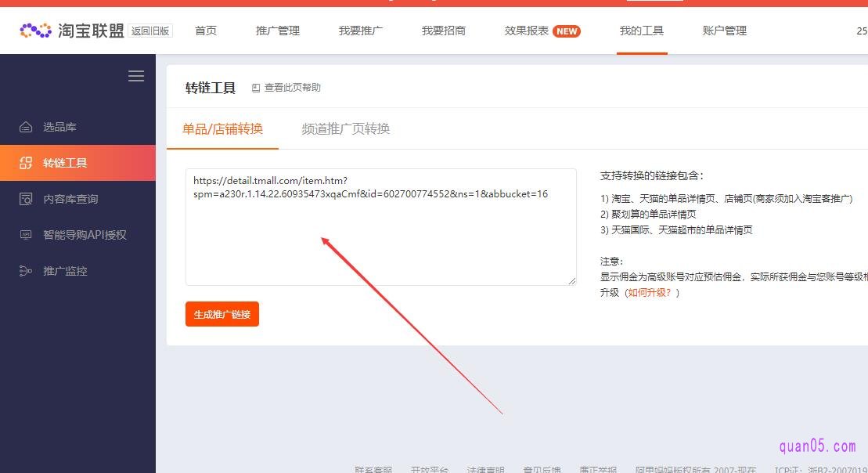Screen dimensions: 868x473
Task: Click the text area resize handle corner
Action: pyautogui.click(x=572, y=281)
